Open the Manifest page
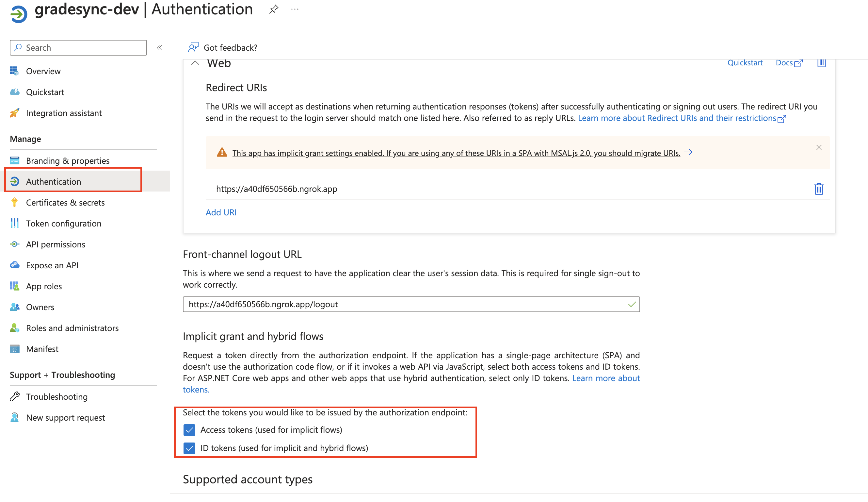This screenshot has height=502, width=868. coord(42,349)
